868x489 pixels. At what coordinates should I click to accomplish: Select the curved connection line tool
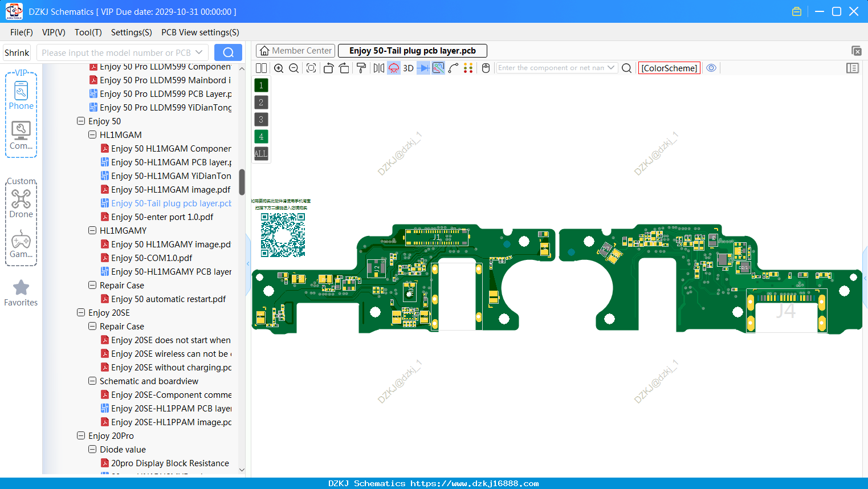click(453, 68)
